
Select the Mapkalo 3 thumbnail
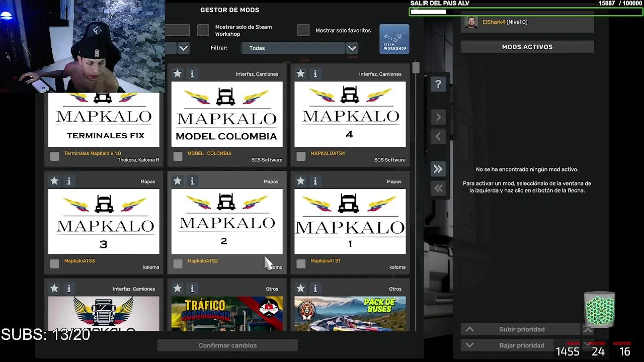[104, 221]
